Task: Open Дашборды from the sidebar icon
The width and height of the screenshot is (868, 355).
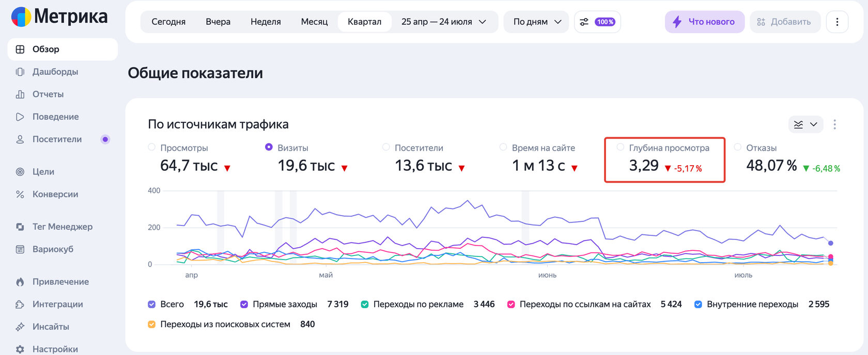Action: coord(20,72)
